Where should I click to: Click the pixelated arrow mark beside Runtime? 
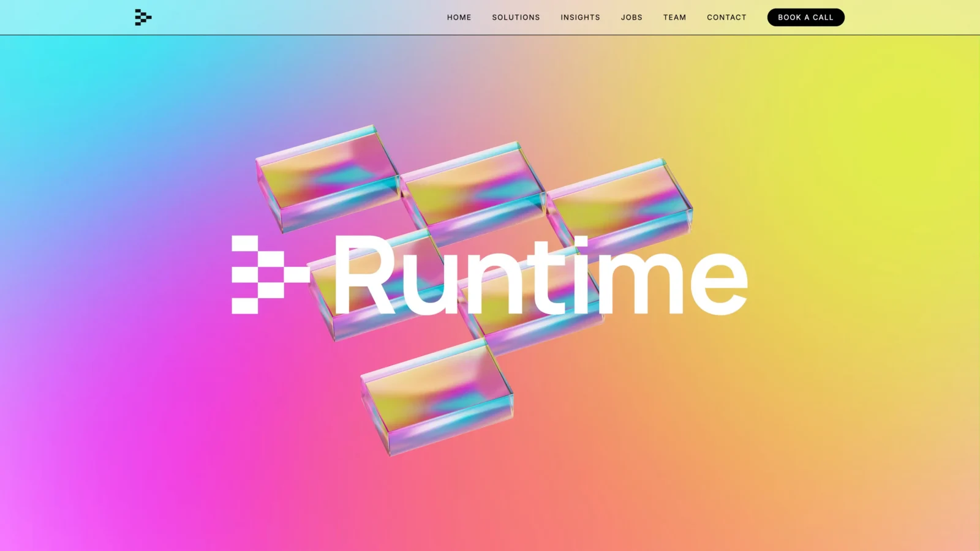click(x=271, y=275)
